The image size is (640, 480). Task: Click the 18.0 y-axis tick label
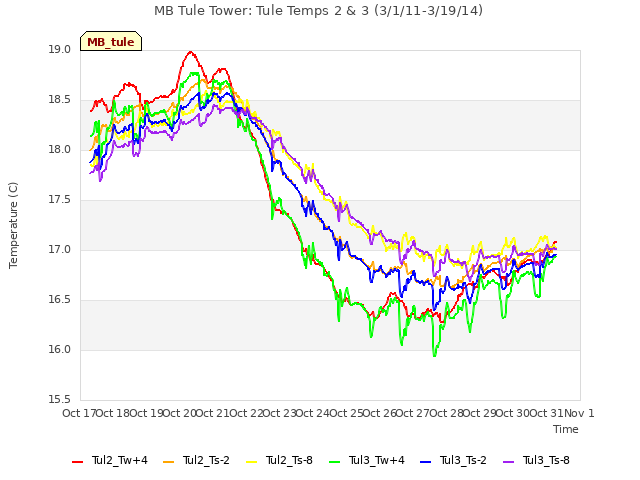coord(60,150)
